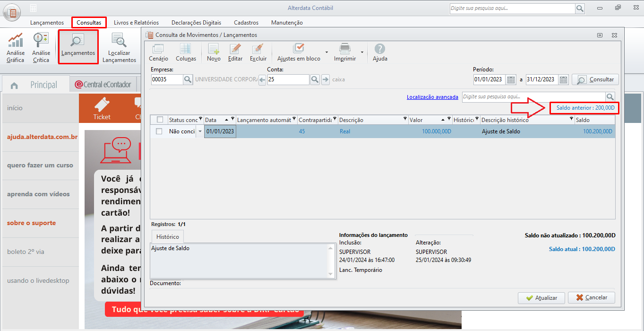Switch to the Central eContador tab
This screenshot has height=331, width=644.
tap(104, 85)
